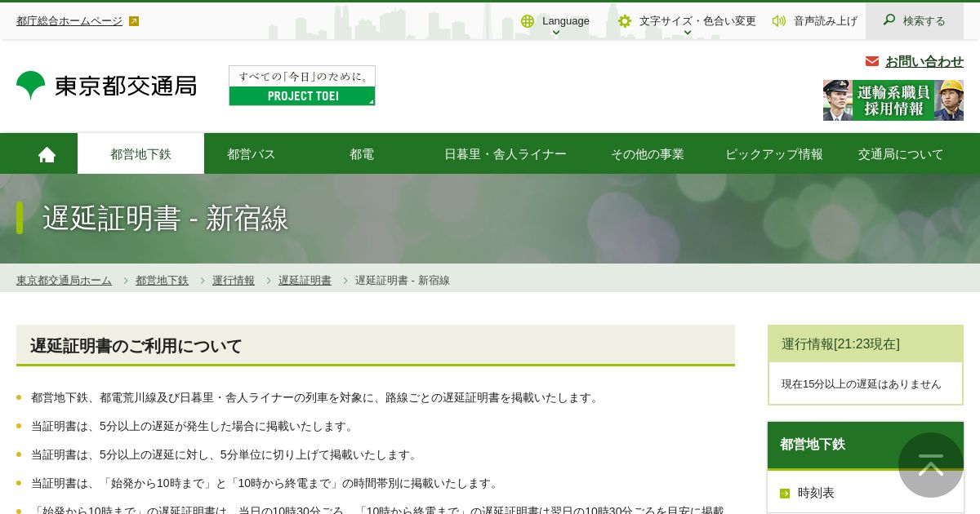Click the arrow icon beside 時刻表
This screenshot has width=980, height=514.
[x=785, y=494]
